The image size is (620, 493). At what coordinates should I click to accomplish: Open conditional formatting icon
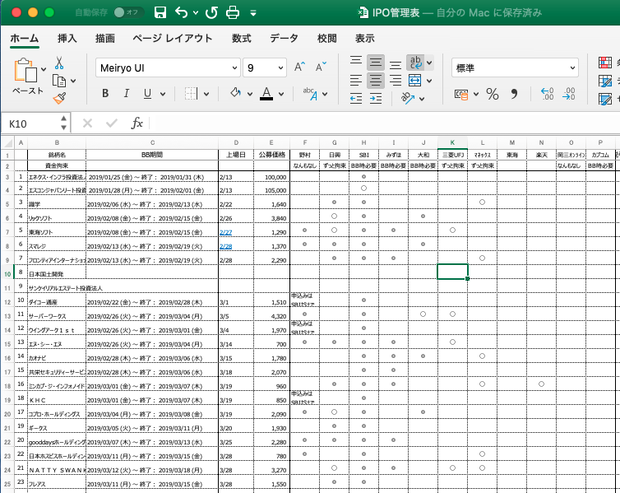605,62
